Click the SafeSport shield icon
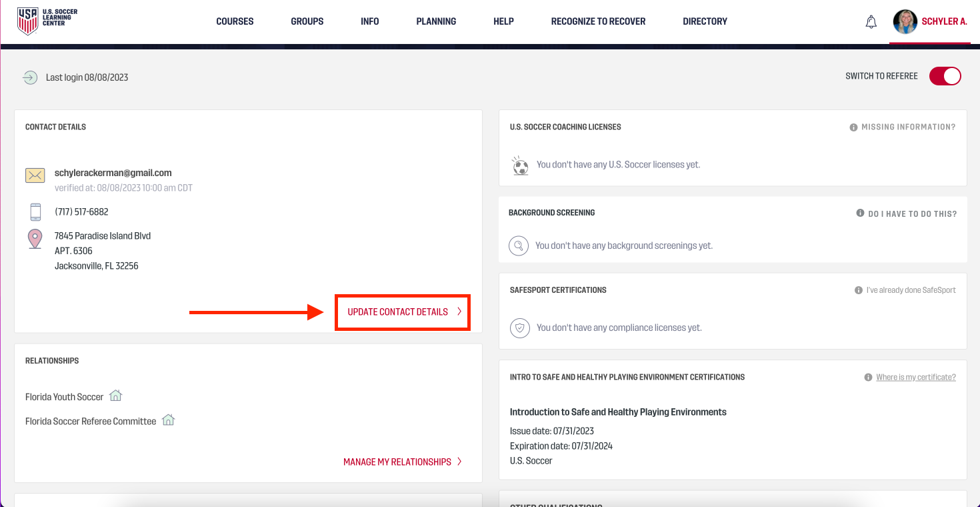Image resolution: width=980 pixels, height=507 pixels. tap(519, 328)
